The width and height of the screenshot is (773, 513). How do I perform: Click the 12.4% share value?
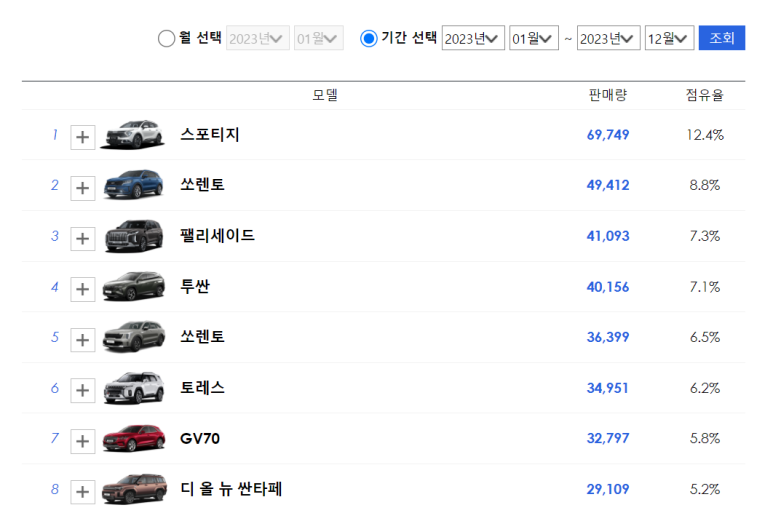click(x=705, y=135)
